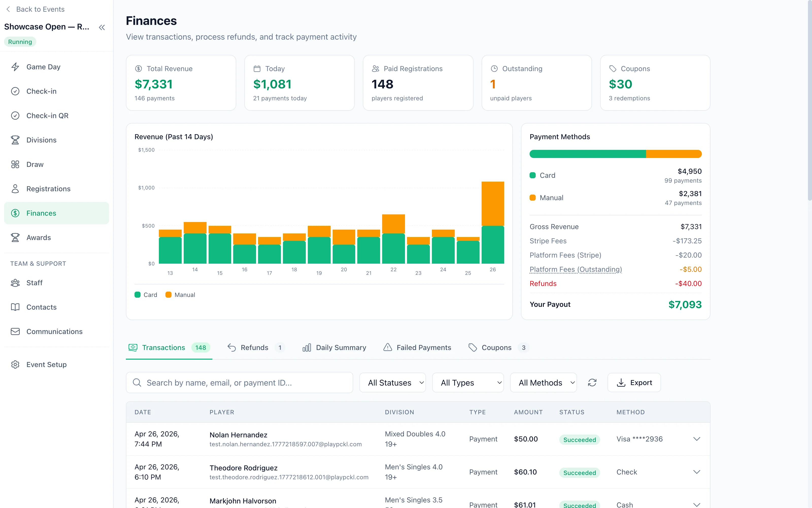Click the $1,081 Today value
Image resolution: width=812 pixels, height=508 pixels.
click(x=273, y=84)
